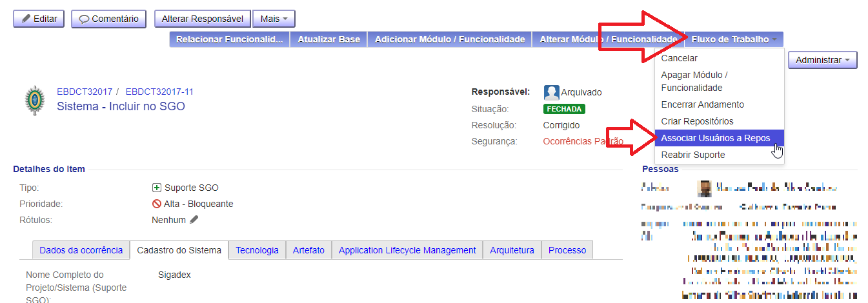Click Adicionar Módulo / Funcionalidade
The image size is (868, 303).
449,39
